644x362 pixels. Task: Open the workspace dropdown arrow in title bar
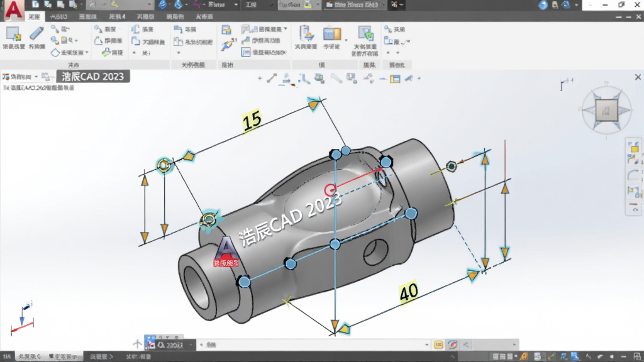click(236, 5)
